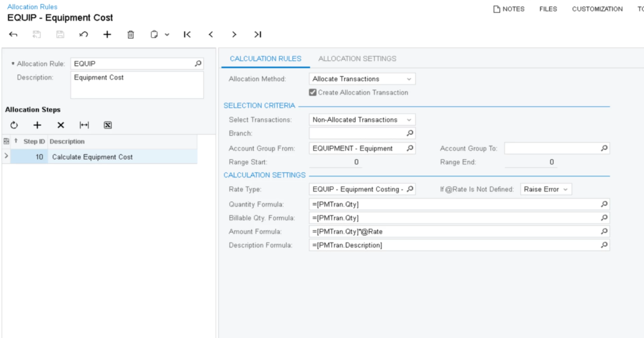Viewport: 644px width, 338px height.
Task: Go to the next record
Action: (x=234, y=34)
